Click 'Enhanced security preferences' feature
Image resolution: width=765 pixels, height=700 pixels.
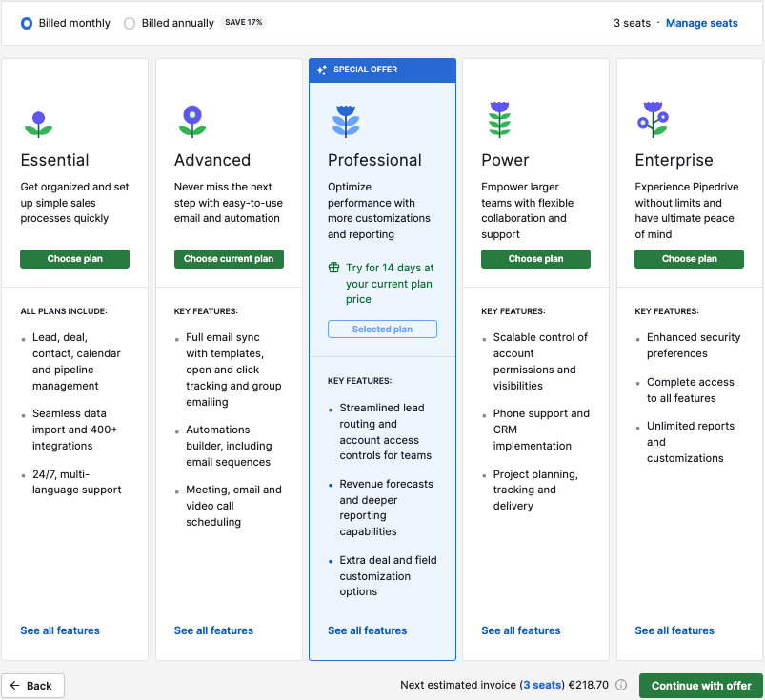pos(694,345)
